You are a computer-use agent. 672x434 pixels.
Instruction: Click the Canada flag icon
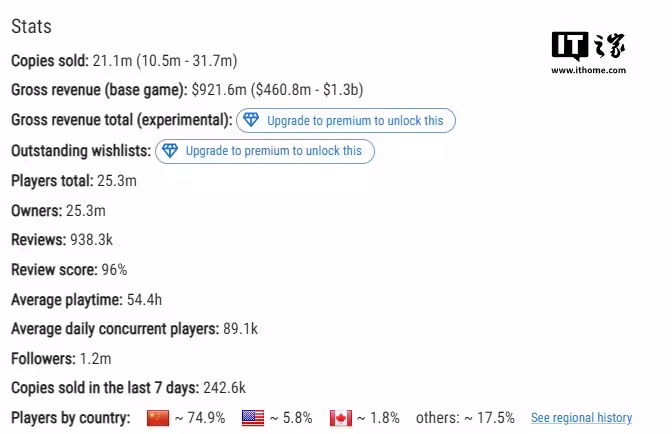[x=341, y=418]
